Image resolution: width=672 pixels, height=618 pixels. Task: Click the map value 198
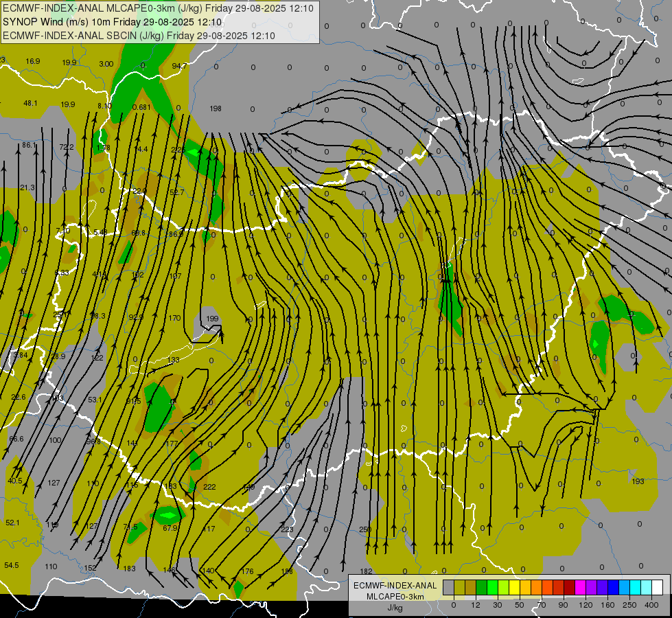216,108
